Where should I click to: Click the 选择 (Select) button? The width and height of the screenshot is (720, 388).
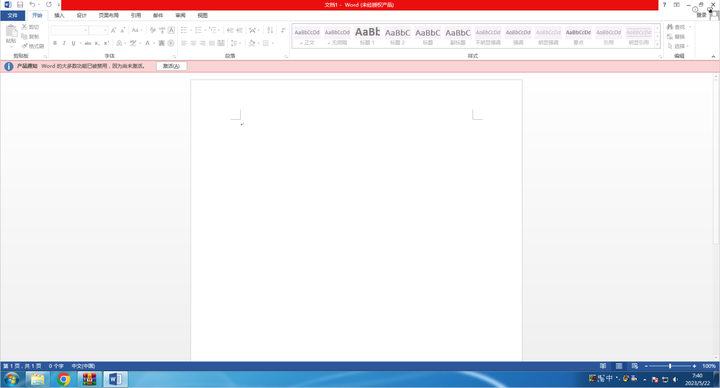[678, 46]
